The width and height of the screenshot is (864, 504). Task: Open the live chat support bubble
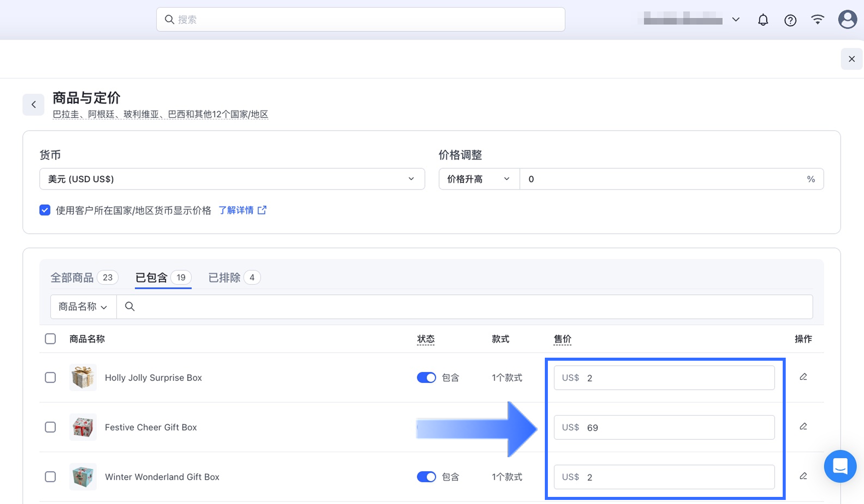click(x=840, y=466)
